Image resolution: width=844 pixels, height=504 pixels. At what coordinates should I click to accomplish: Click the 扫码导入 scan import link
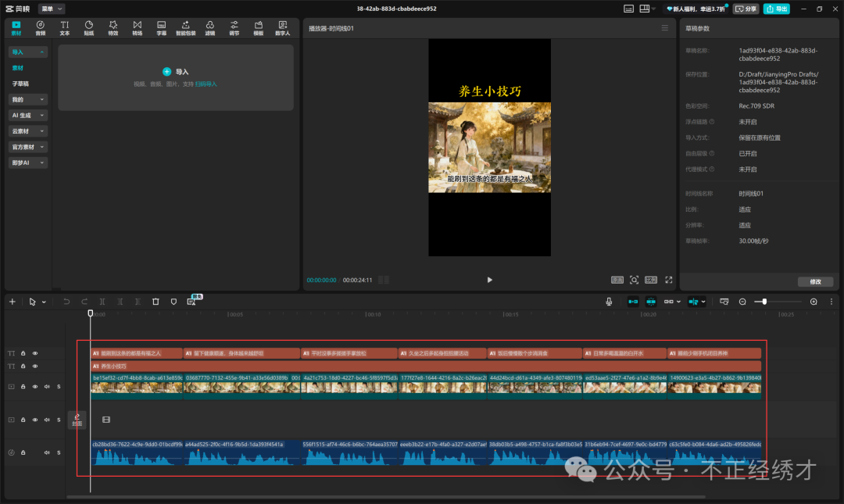206,84
